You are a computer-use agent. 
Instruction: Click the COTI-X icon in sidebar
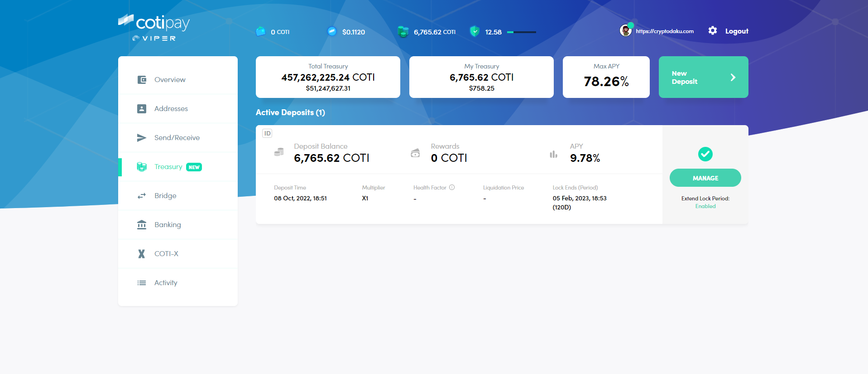pos(142,254)
